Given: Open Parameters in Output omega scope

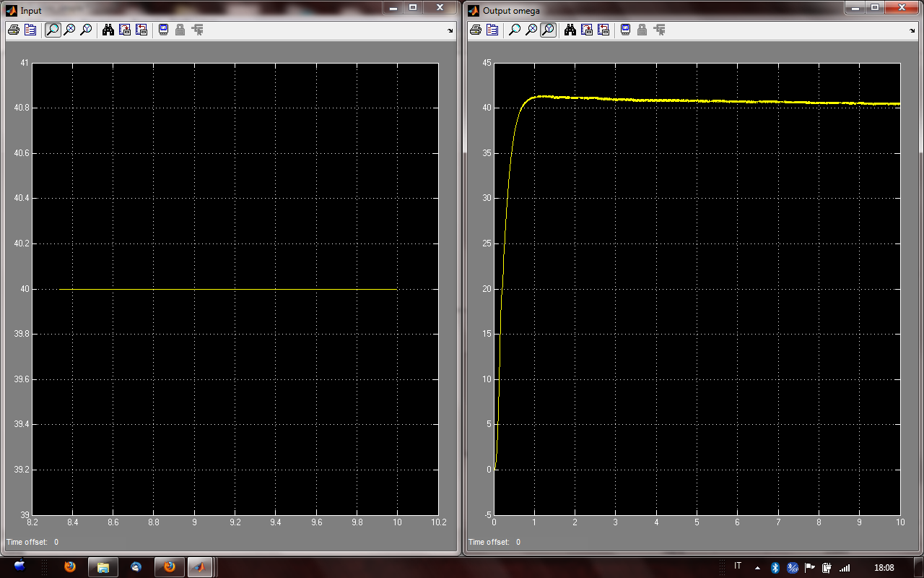Looking at the screenshot, I should coord(492,30).
